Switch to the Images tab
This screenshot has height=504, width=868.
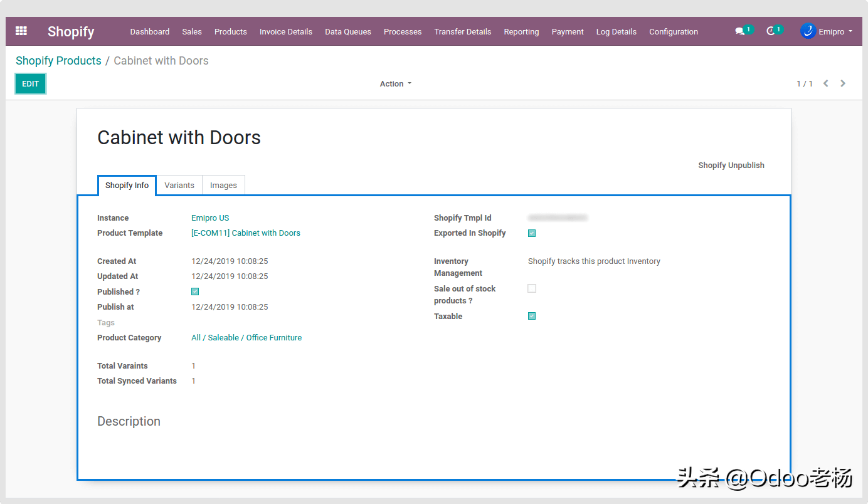(223, 186)
